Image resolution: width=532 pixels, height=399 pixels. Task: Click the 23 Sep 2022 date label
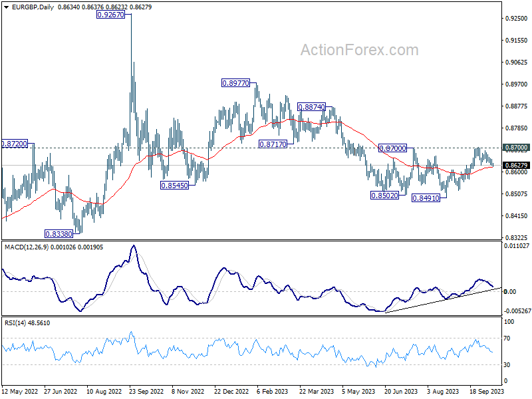click(x=146, y=391)
